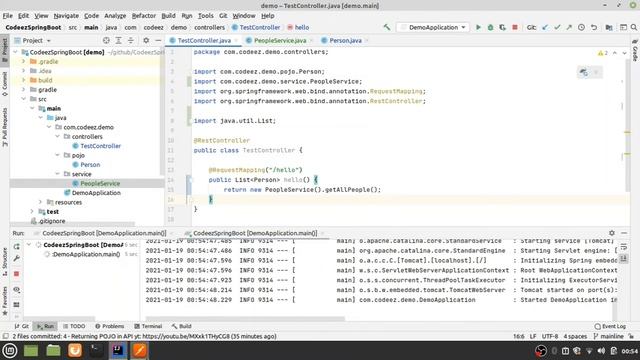Click the Git commit checkmark icon

coord(557,27)
